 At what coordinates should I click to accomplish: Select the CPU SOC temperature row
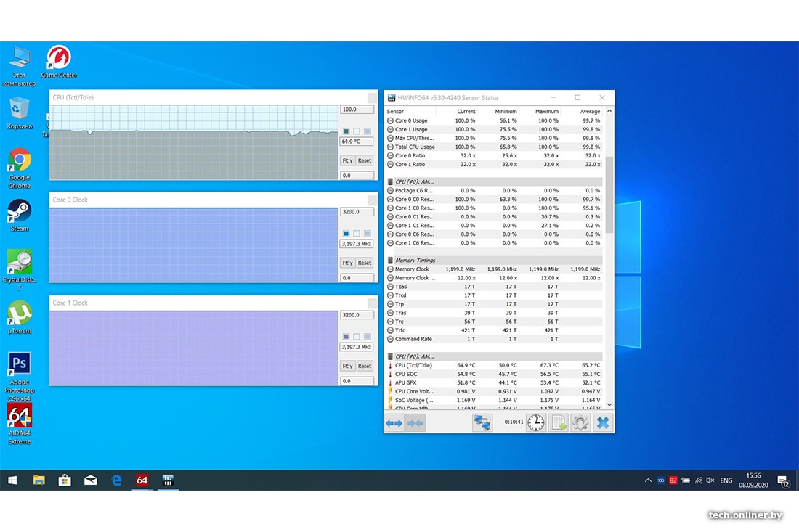(x=494, y=374)
